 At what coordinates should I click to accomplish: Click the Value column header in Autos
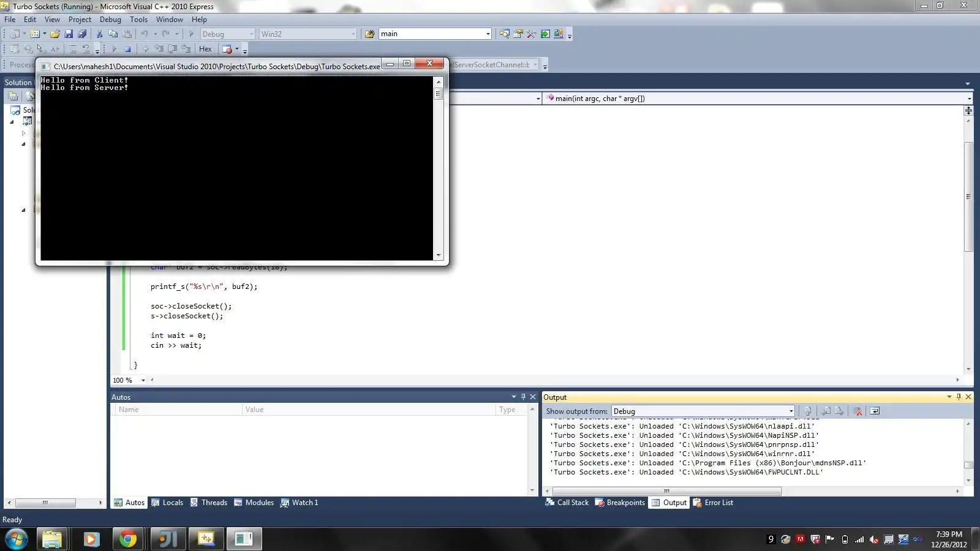click(369, 410)
